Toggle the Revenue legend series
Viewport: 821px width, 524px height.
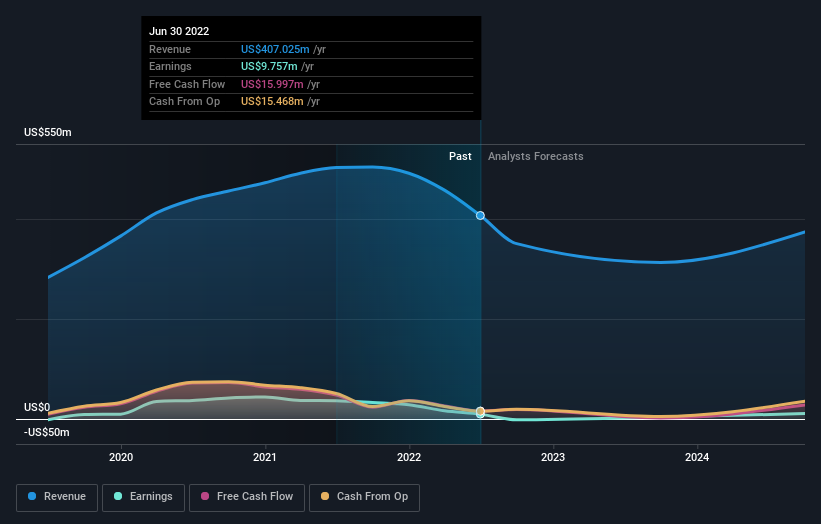pyautogui.click(x=57, y=497)
